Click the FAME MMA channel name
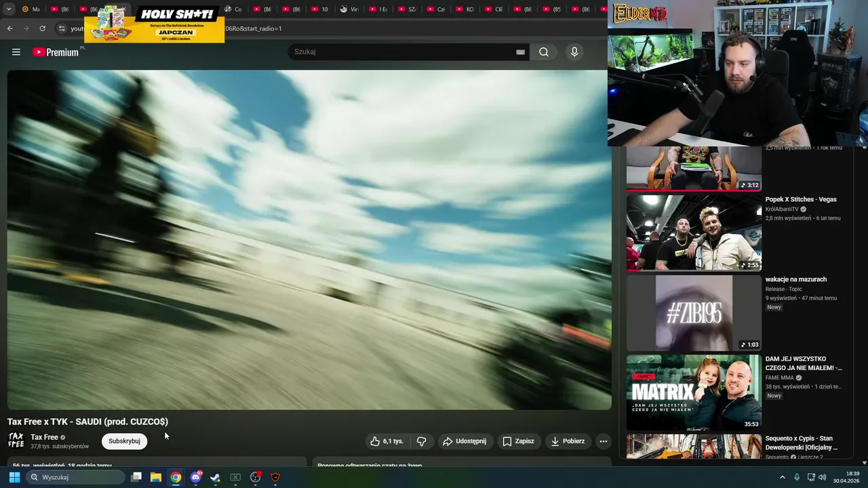This screenshot has width=868, height=488. [779, 378]
